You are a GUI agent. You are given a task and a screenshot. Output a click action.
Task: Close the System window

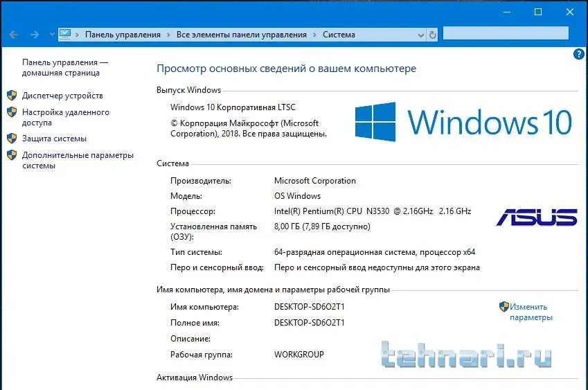[x=569, y=12]
